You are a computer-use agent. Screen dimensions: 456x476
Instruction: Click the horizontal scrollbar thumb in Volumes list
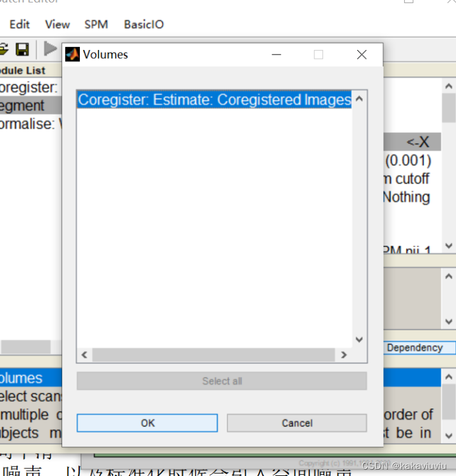pyautogui.click(x=213, y=355)
